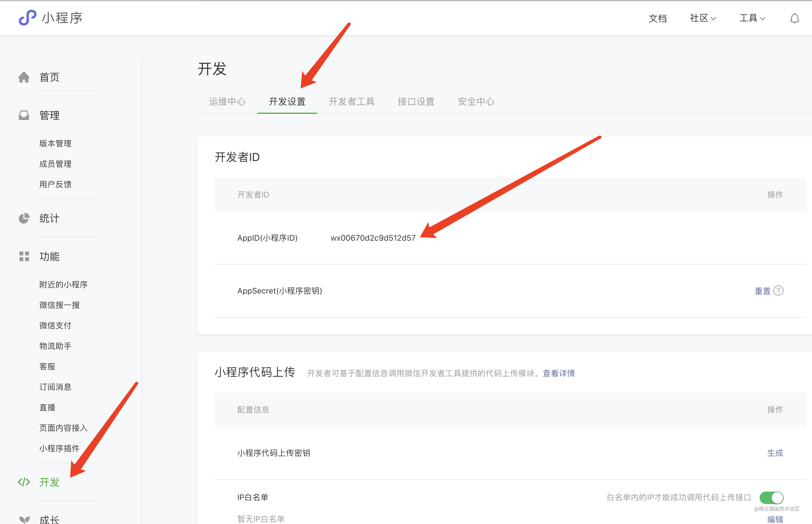This screenshot has height=524, width=812.
Task: Click the AppSecret(小程序密钥) label
Action: (279, 291)
